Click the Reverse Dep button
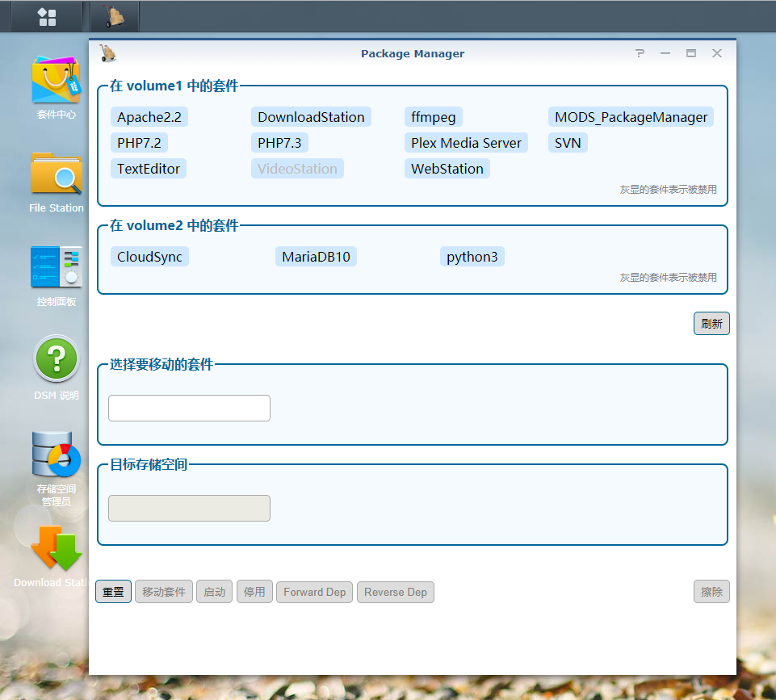 (x=396, y=592)
